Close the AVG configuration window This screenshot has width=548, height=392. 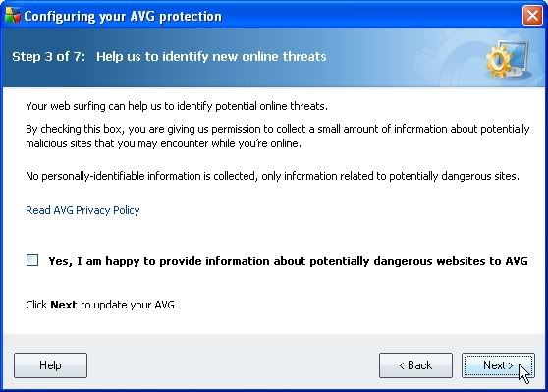click(532, 16)
